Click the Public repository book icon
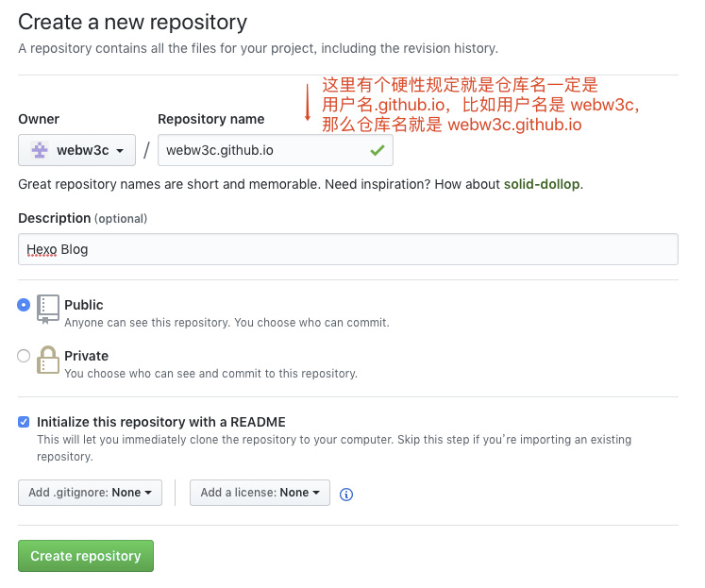The image size is (705, 588). (48, 309)
